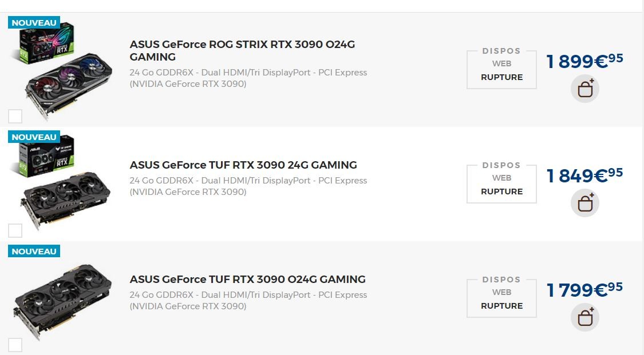Viewport: 644px width, 355px height.
Task: Click NOUVEAU badge on TUF 24G listing
Action: (34, 137)
